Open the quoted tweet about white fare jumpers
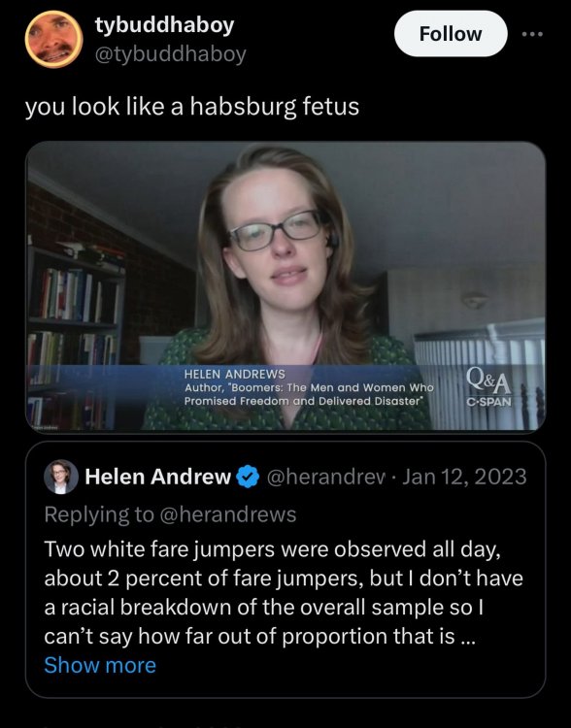This screenshot has width=571, height=728. (x=285, y=569)
